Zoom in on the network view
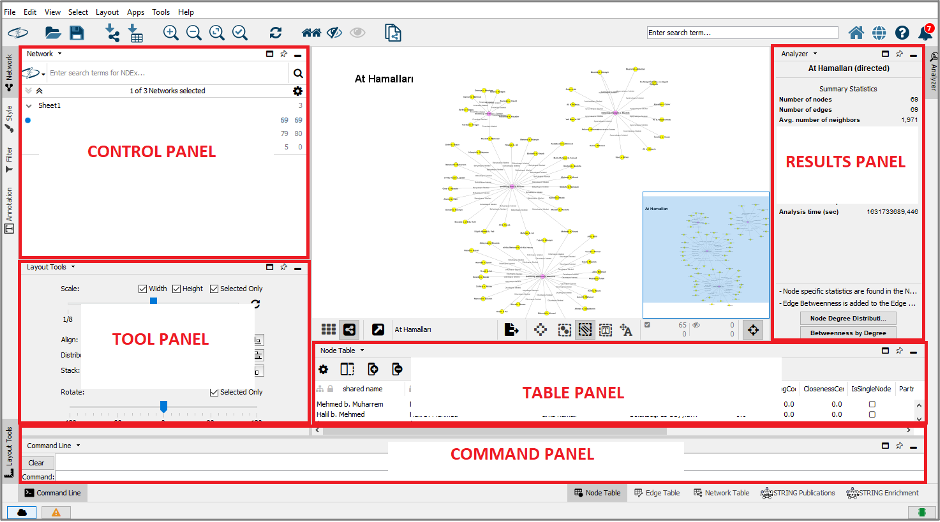 point(171,33)
